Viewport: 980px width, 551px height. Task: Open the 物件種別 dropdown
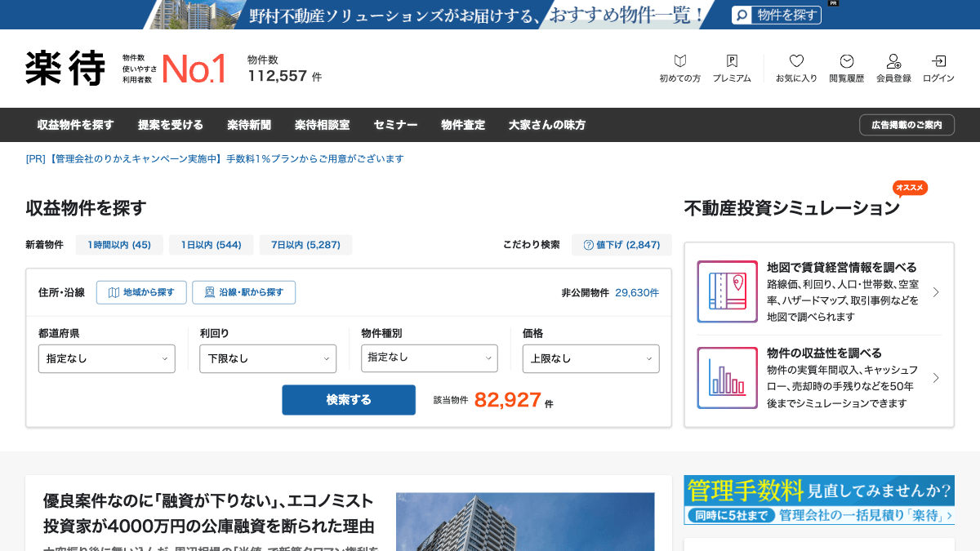coord(430,358)
